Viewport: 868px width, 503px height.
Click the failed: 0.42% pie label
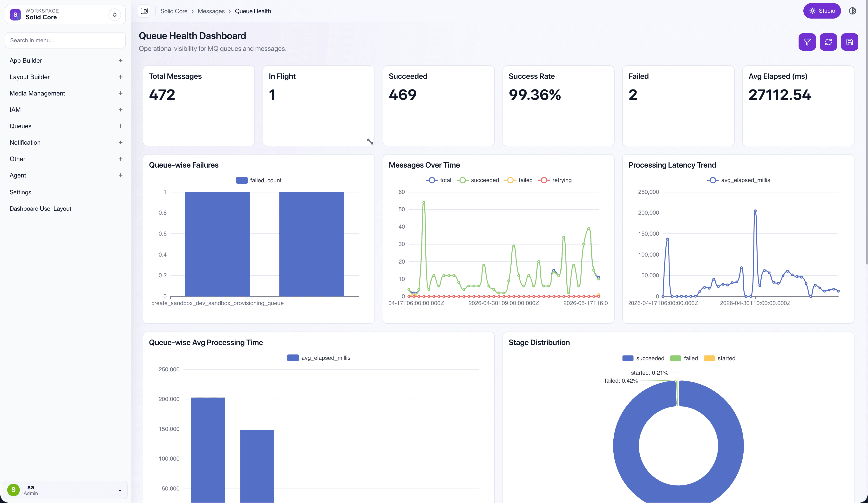click(x=621, y=381)
